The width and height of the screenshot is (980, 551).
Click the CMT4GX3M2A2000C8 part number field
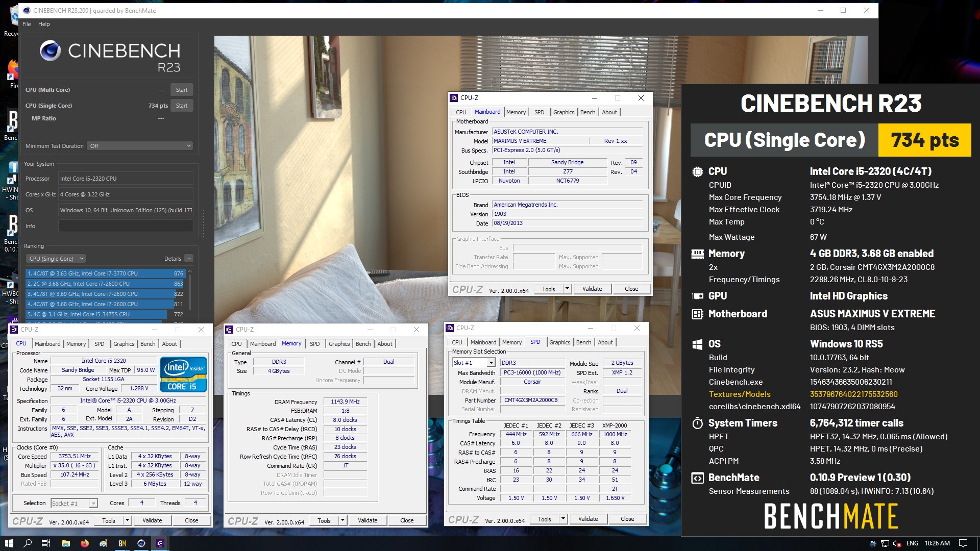point(532,400)
